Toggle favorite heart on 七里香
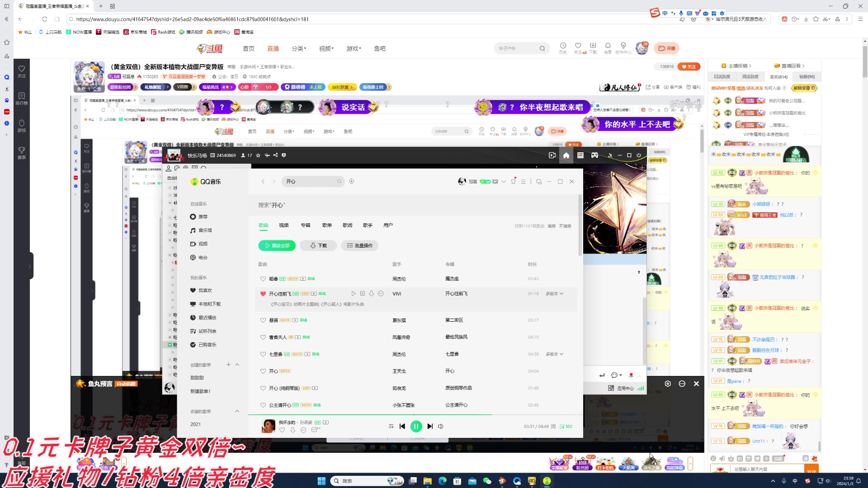The height and width of the screenshot is (488, 868). tap(263, 354)
